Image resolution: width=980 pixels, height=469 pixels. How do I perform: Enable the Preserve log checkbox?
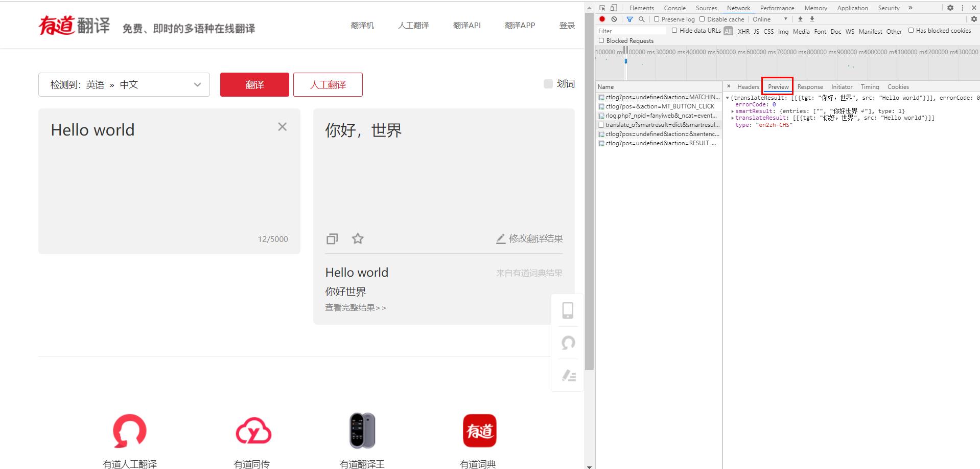657,19
